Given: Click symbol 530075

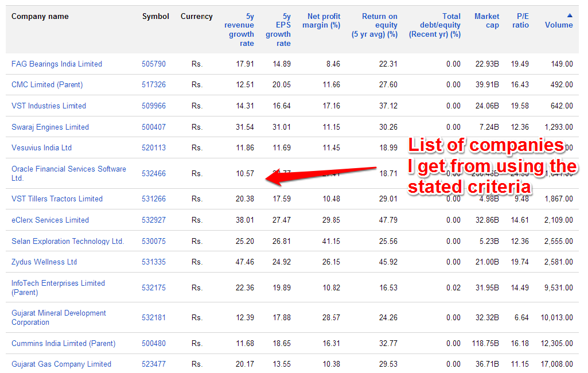Looking at the screenshot, I should 154,241.
